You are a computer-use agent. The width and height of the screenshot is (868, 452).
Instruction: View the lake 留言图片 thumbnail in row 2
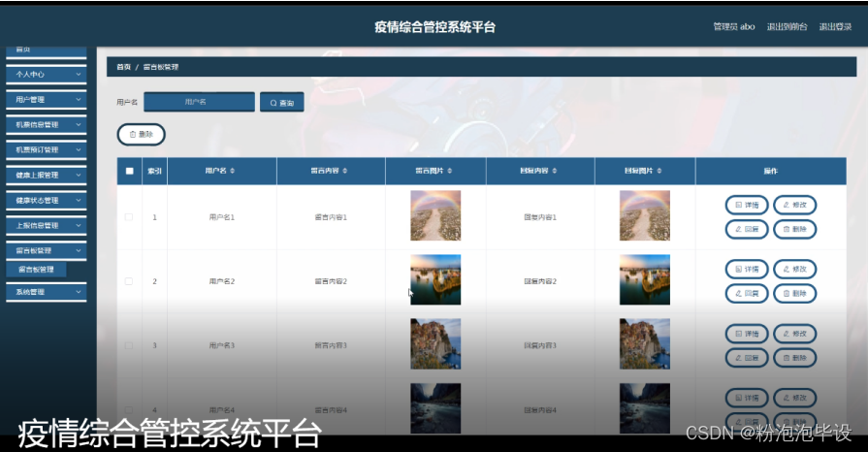(435, 279)
